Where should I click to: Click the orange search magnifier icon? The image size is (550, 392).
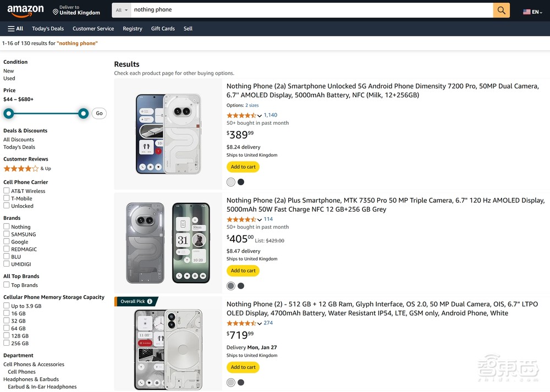pyautogui.click(x=501, y=10)
